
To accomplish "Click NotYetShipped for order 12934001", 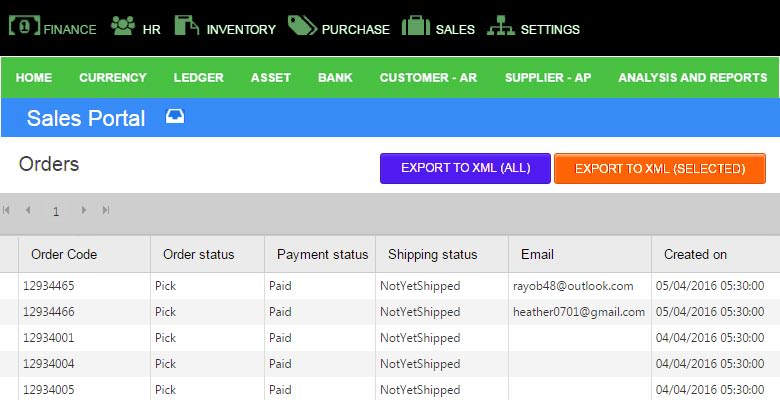I will 420,338.
